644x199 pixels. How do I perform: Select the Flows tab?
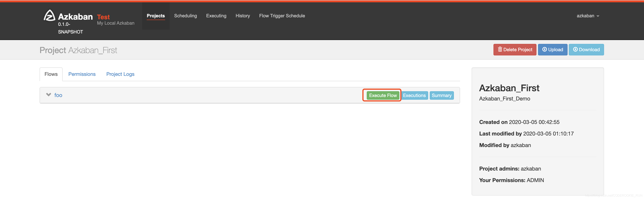click(x=51, y=74)
